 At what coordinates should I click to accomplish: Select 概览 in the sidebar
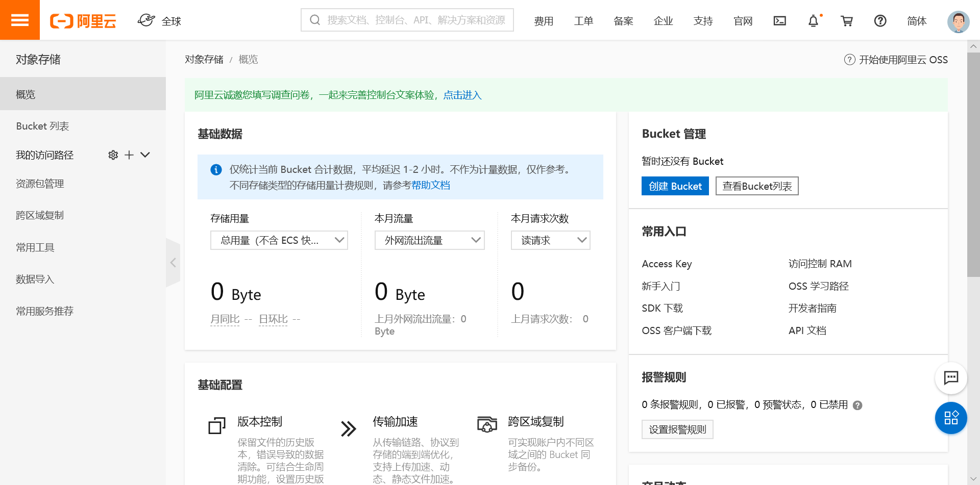click(83, 94)
